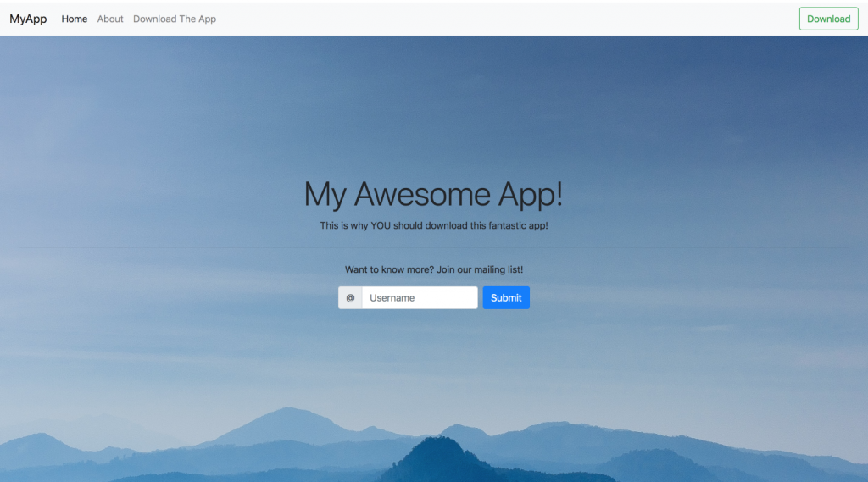Open the About page link

point(110,19)
